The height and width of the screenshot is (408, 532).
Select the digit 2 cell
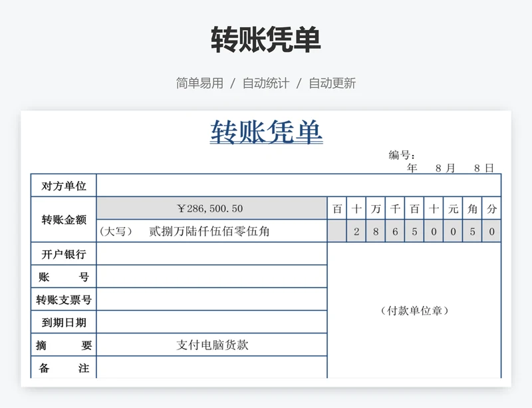(x=356, y=231)
